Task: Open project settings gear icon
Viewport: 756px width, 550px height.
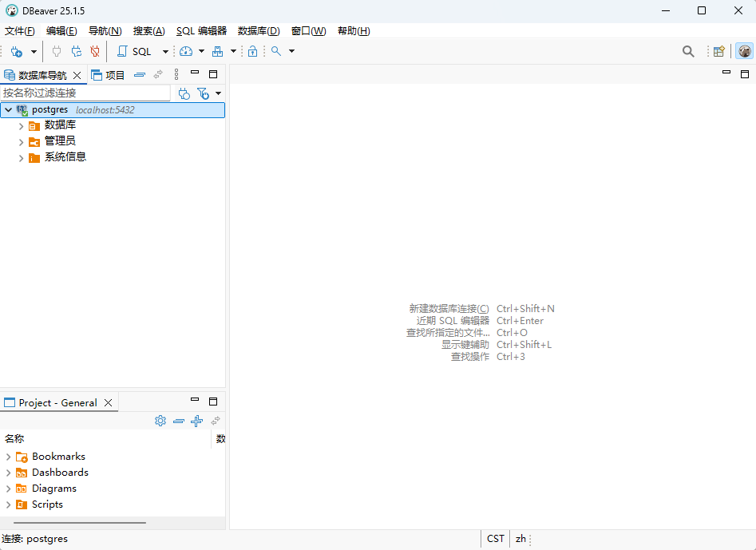Action: 160,421
